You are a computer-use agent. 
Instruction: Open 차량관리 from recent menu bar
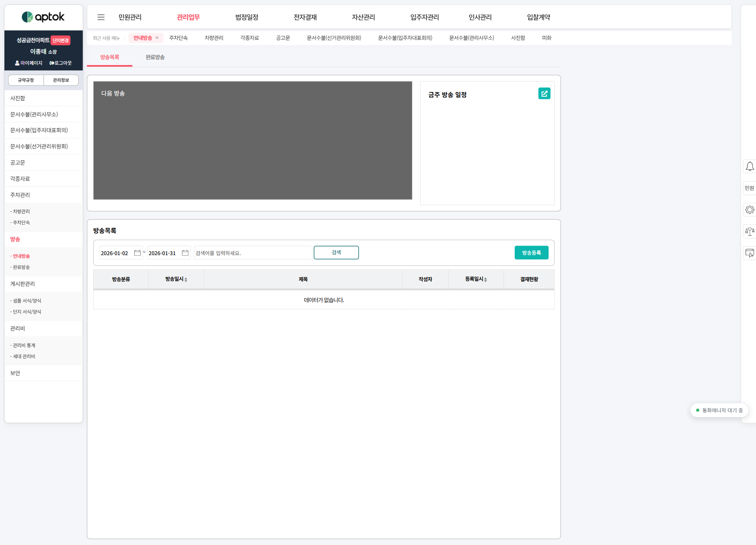click(x=214, y=38)
